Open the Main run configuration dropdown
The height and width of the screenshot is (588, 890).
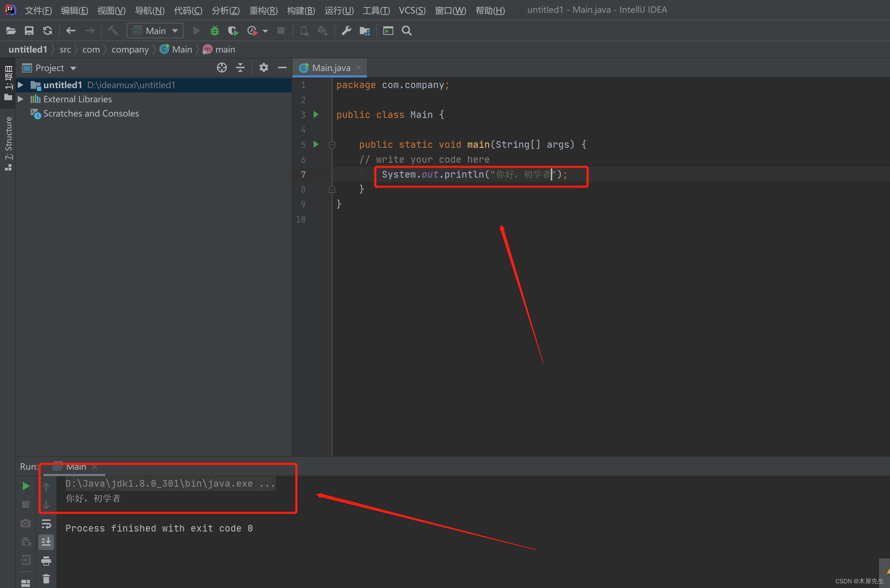[x=155, y=31]
